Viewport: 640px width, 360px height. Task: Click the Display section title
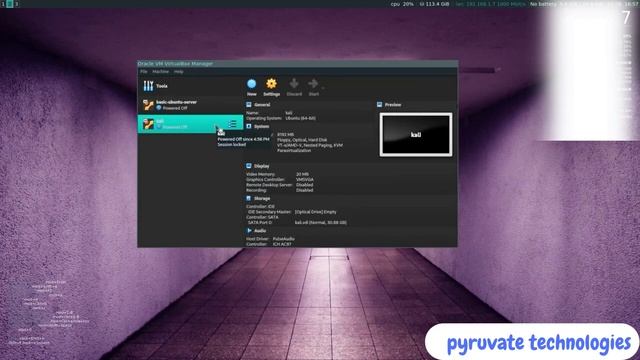[262, 166]
